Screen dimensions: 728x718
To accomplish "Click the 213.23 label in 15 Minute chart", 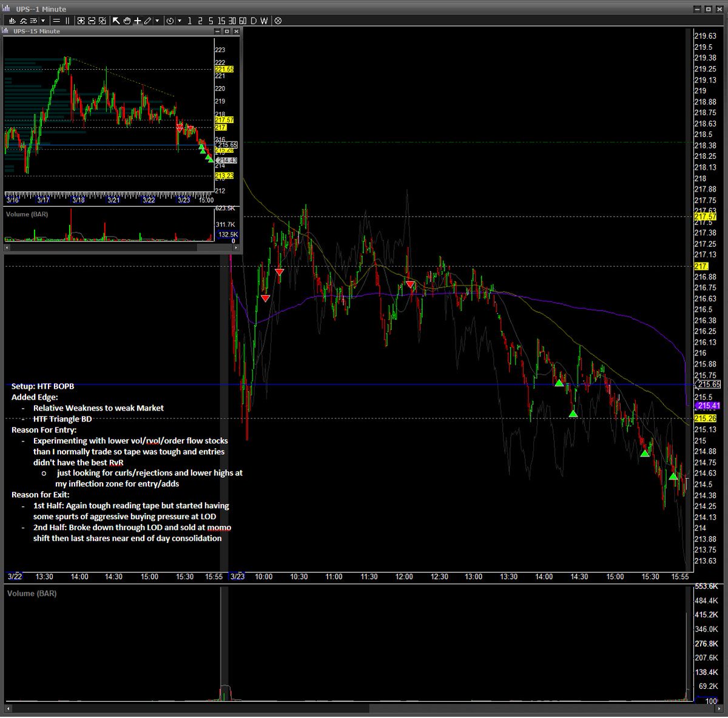I will pos(224,176).
